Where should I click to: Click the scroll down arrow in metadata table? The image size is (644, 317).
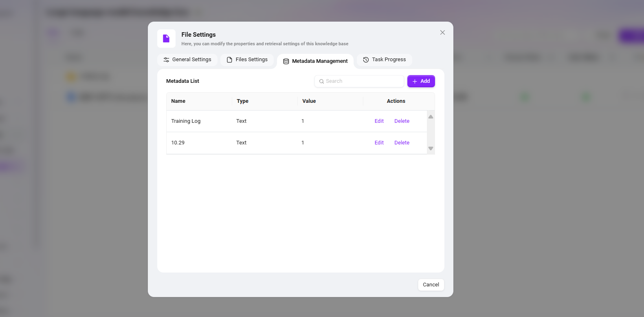coord(431,149)
